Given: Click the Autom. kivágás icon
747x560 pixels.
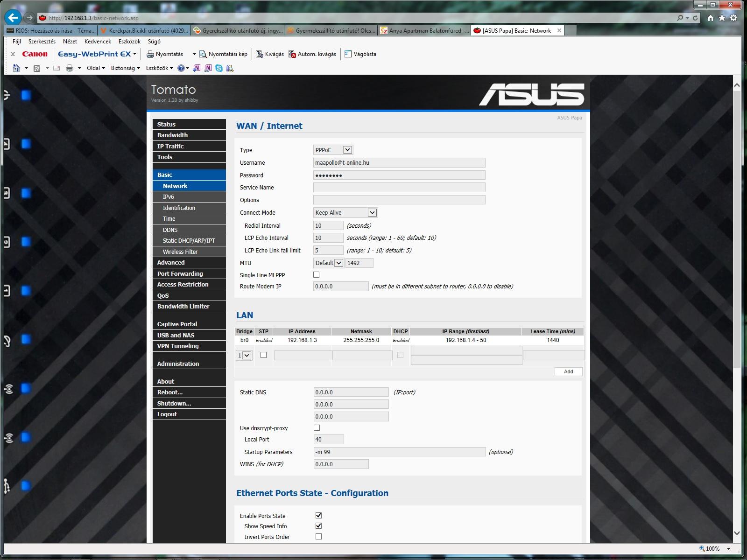Looking at the screenshot, I should 292,54.
